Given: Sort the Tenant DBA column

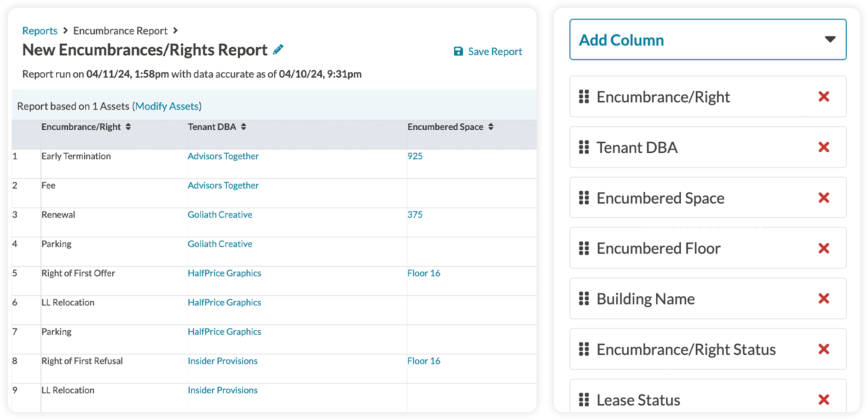Looking at the screenshot, I should point(243,127).
